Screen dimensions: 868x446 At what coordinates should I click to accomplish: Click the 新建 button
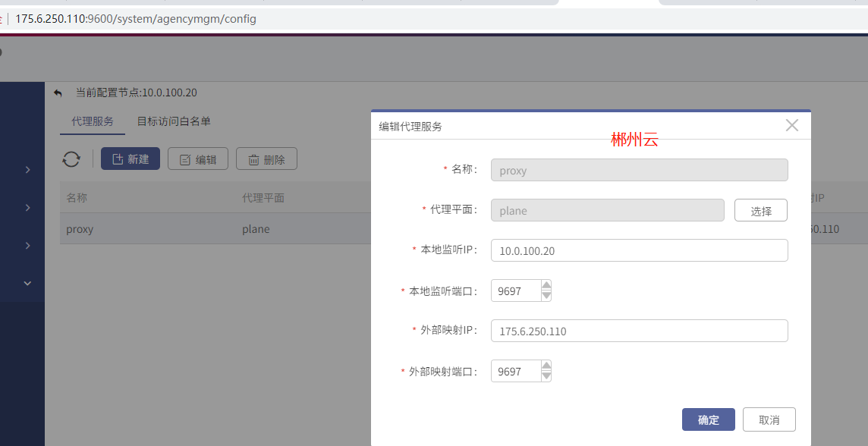[131, 159]
